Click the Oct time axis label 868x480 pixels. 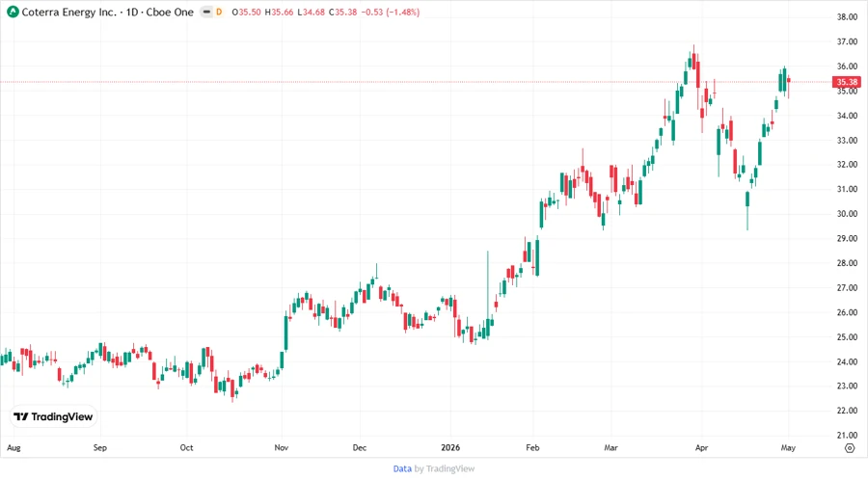click(186, 447)
